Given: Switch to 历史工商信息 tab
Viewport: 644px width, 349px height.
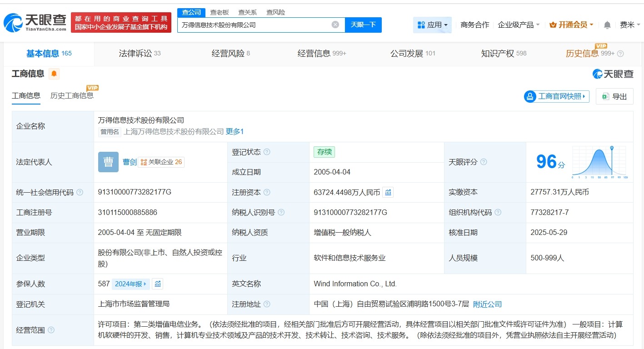Looking at the screenshot, I should tap(72, 95).
